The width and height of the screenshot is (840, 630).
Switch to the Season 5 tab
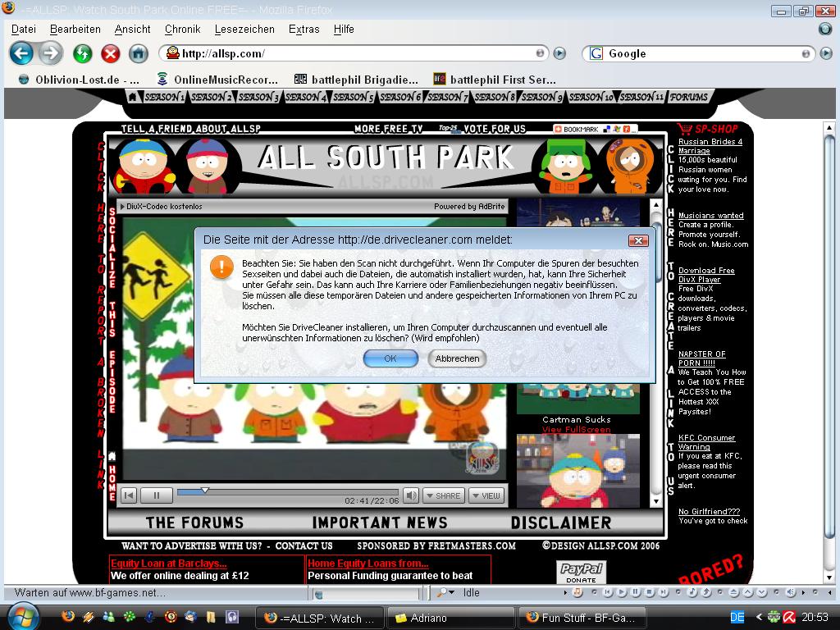[x=354, y=97]
